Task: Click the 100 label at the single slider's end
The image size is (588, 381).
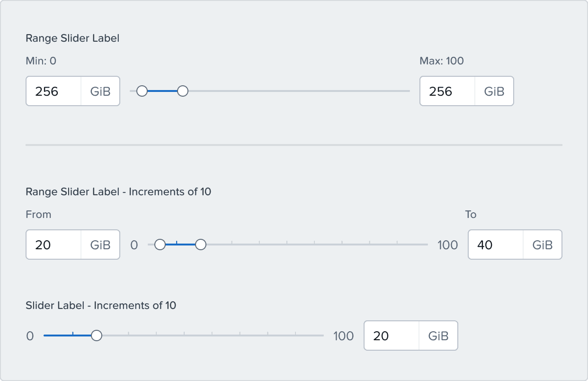Action: (344, 336)
